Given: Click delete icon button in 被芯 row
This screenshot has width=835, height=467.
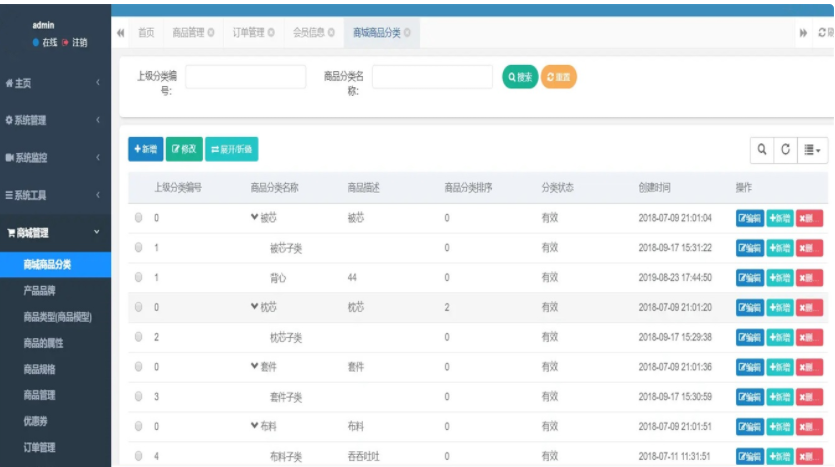Looking at the screenshot, I should tap(809, 218).
